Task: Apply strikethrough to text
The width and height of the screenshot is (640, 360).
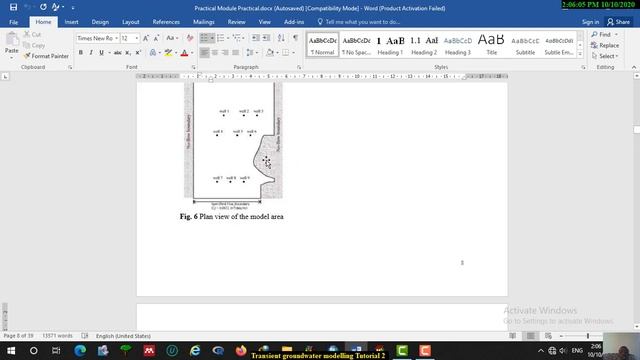Action: [118, 52]
